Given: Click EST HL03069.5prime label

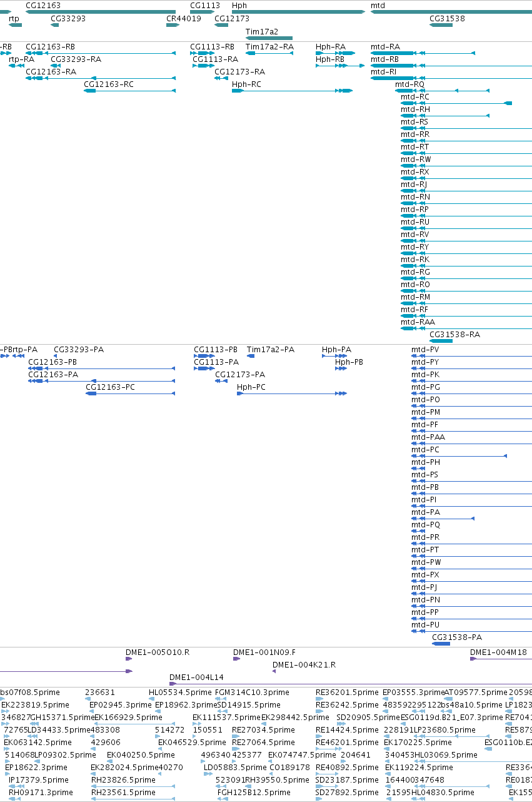Looking at the screenshot, I should click(446, 755).
